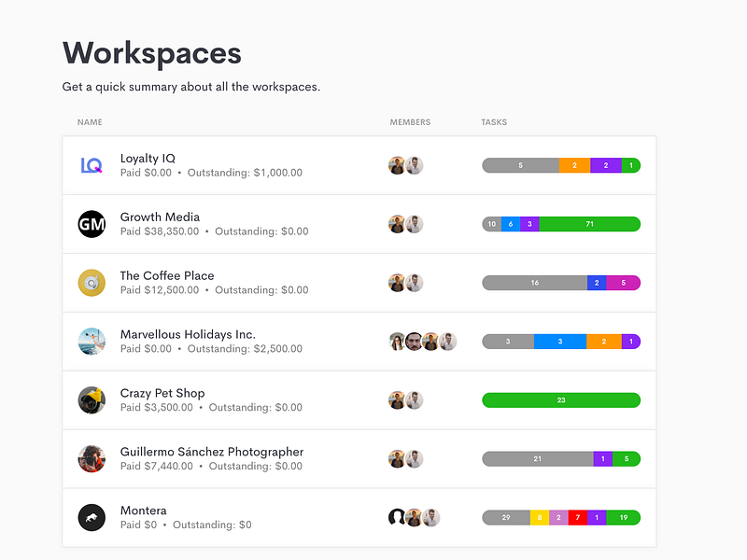Click first member avatar in Guillermo Sánchez row

point(396,459)
